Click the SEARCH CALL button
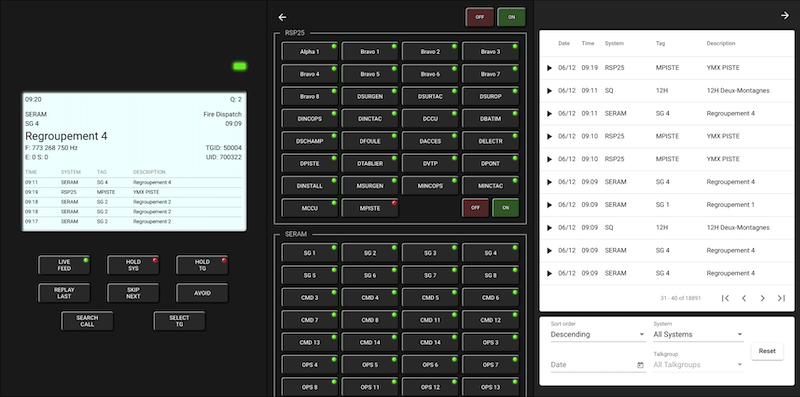Screen dimensions: 800x397 [87, 321]
